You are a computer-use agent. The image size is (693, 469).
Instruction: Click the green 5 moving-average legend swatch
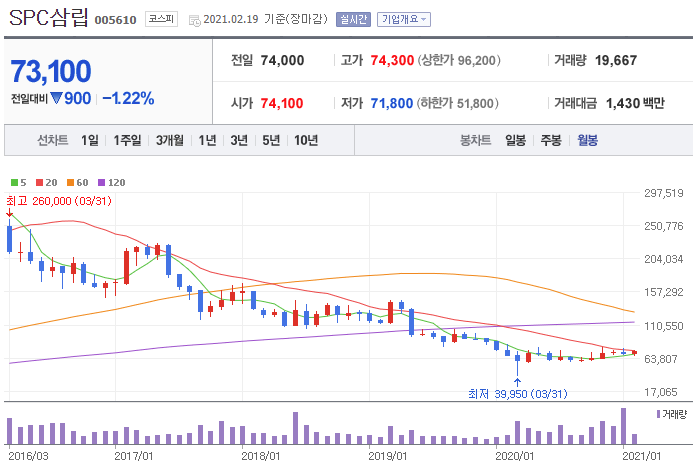tap(15, 183)
